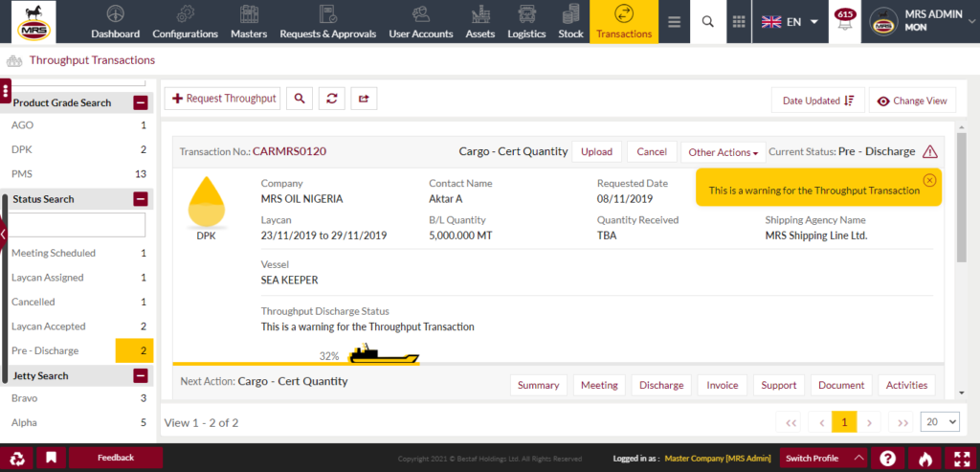
Task: Click the Change View button
Action: [x=912, y=101]
